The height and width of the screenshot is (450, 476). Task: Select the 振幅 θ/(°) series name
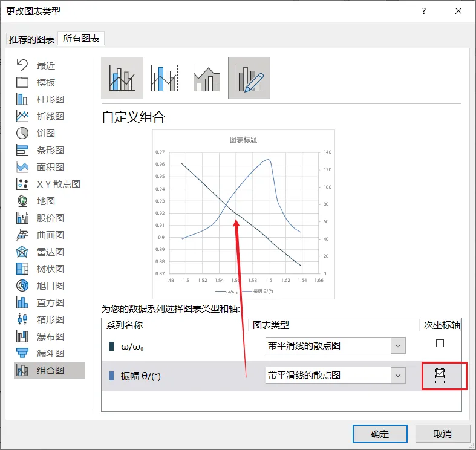point(141,376)
